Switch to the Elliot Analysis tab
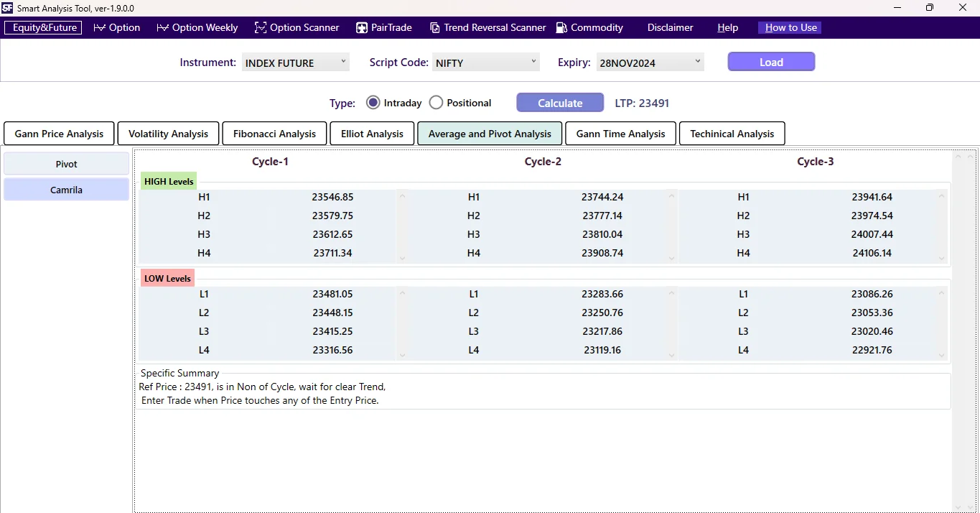Image resolution: width=980 pixels, height=513 pixels. coord(371,133)
